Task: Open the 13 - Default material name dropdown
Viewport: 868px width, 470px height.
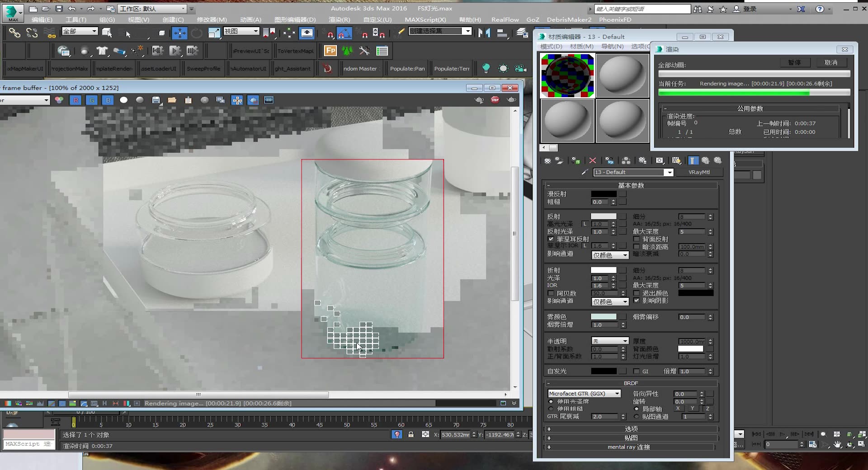Action: [669, 173]
